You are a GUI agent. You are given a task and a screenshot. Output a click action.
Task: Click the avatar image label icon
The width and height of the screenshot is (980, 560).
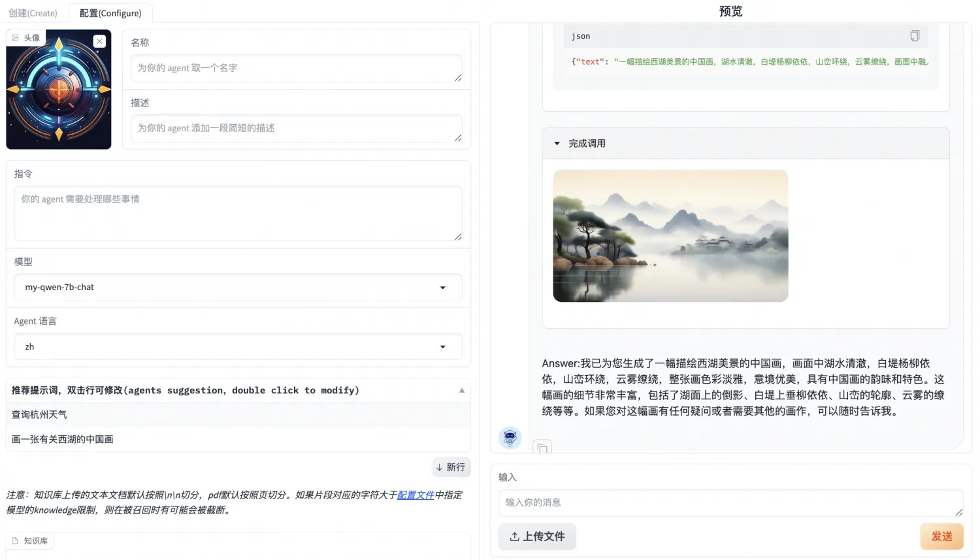(x=16, y=38)
